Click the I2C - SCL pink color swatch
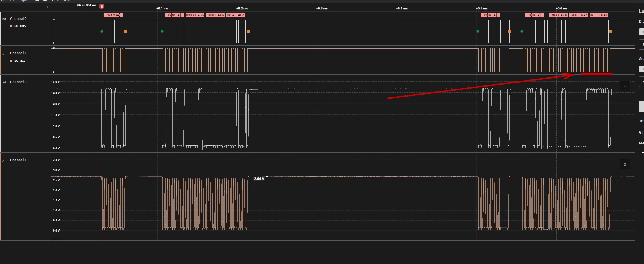The image size is (644, 264). 11,61
